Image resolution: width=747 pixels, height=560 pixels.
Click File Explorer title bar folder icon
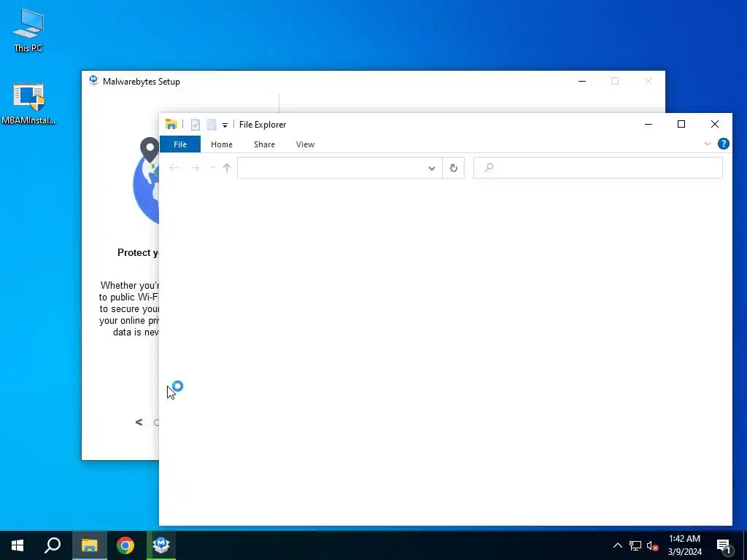pyautogui.click(x=171, y=124)
